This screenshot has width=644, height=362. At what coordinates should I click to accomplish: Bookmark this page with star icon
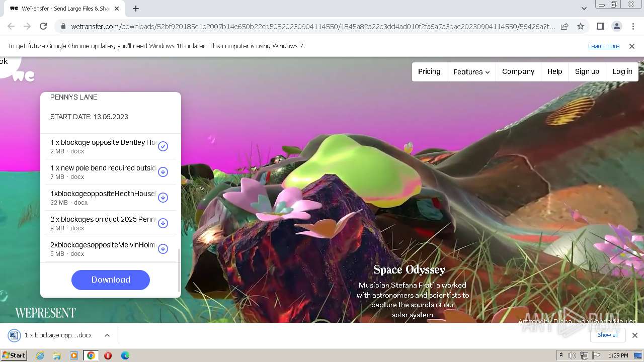(581, 26)
